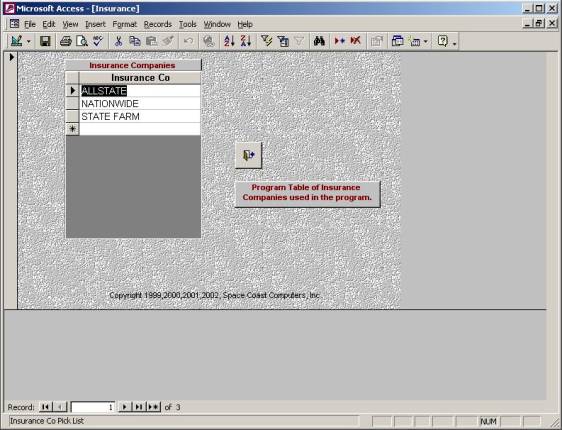
Task: Click the record number input box
Action: [x=93, y=407]
